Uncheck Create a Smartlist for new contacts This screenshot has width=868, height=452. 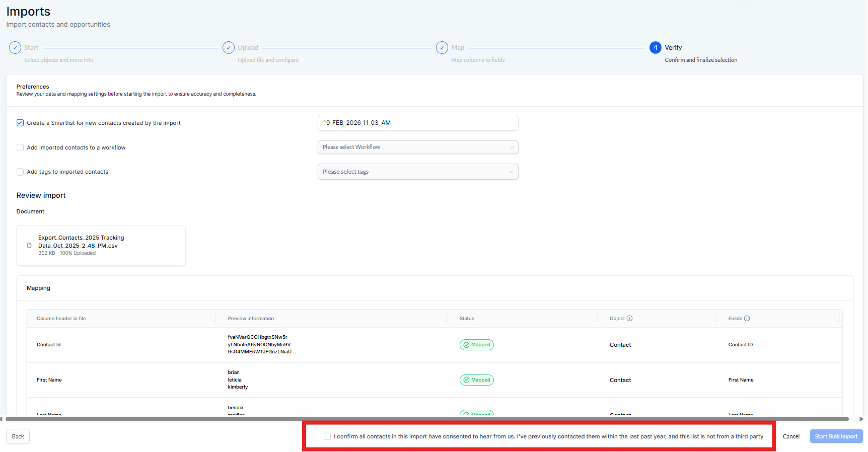coord(20,123)
